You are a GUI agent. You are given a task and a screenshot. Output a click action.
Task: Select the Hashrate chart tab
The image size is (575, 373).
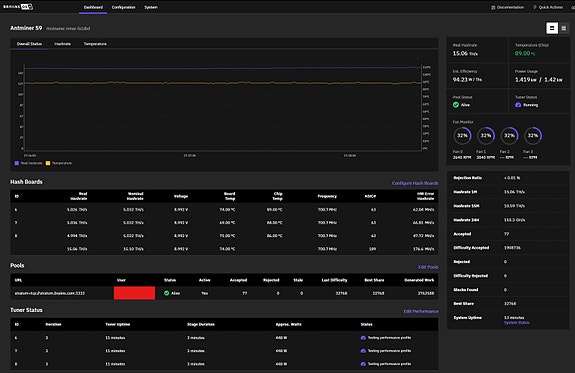pos(62,44)
